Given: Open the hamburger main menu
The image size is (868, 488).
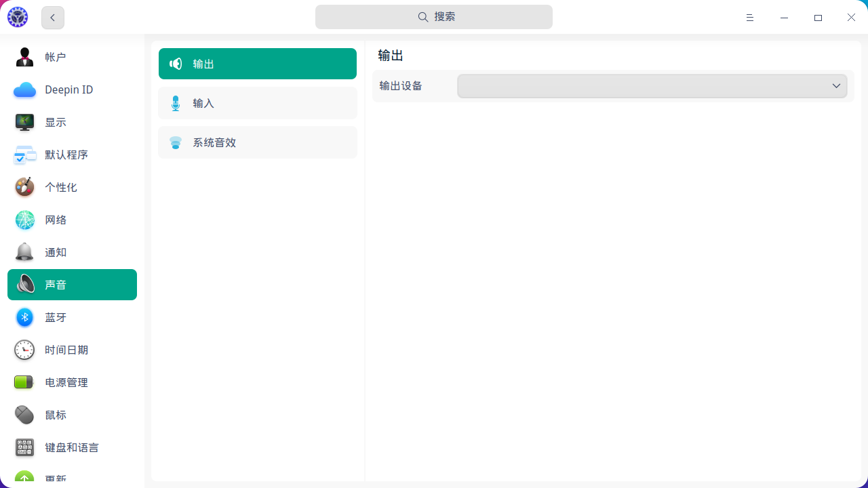Looking at the screenshot, I should 750,18.
